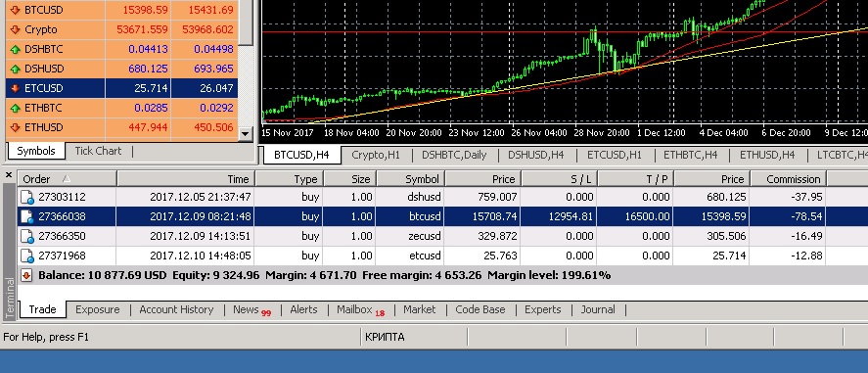The image size is (868, 373).
Task: Open the Journal tab
Action: 598,309
